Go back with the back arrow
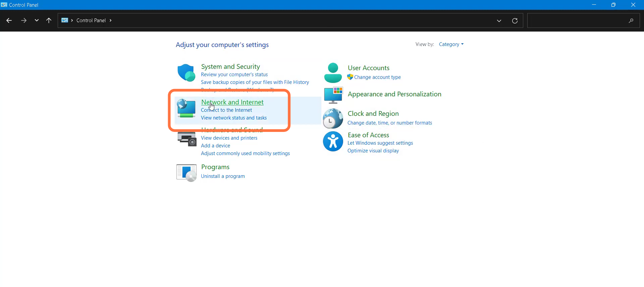Viewport: 644px width, 287px height. (x=9, y=20)
